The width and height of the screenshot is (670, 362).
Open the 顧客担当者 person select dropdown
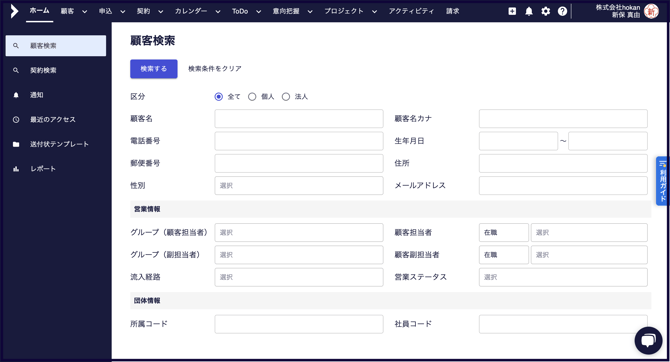[x=589, y=233]
